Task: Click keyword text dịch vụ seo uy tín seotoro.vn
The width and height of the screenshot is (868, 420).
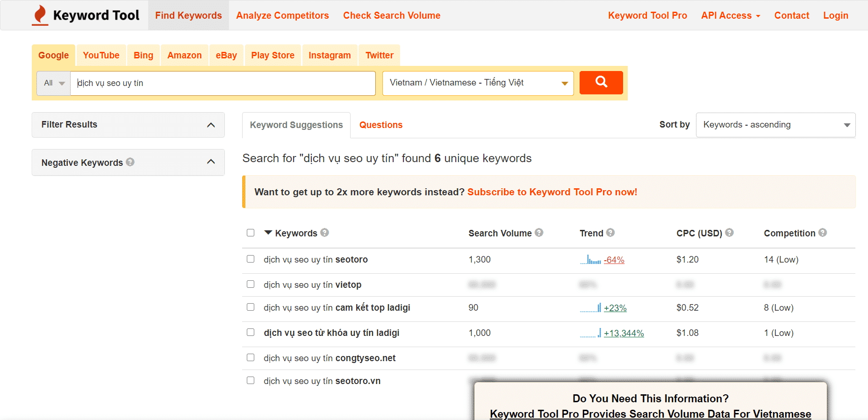Action: click(x=322, y=381)
